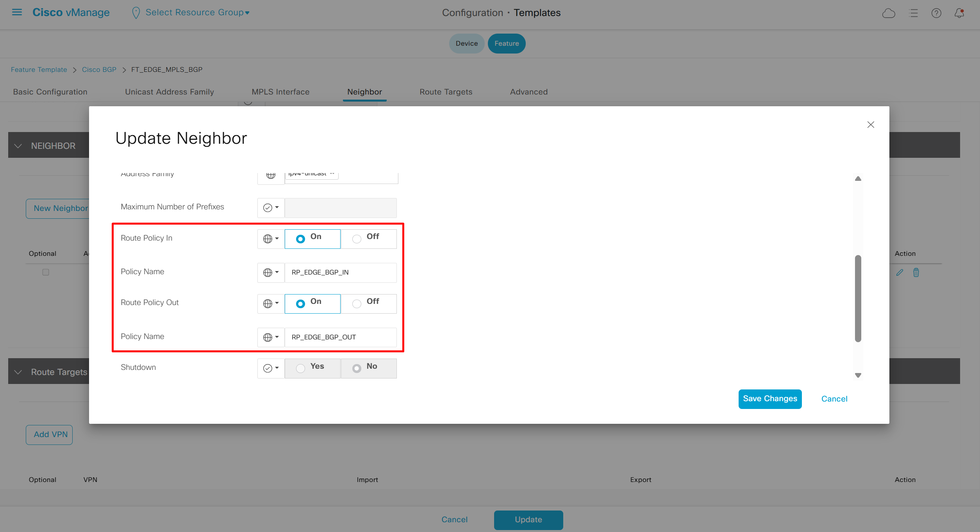Click pencil edit icon in neighbor row

900,273
